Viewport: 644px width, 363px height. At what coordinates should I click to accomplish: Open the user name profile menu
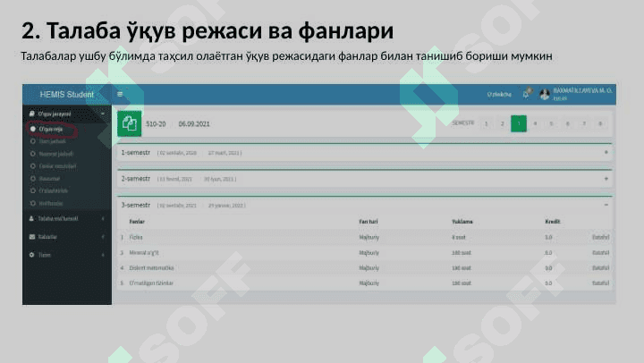point(582,94)
